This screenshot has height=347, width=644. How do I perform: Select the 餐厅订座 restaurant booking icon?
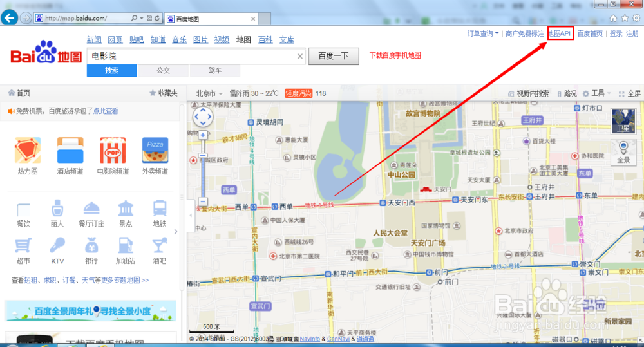(91, 208)
